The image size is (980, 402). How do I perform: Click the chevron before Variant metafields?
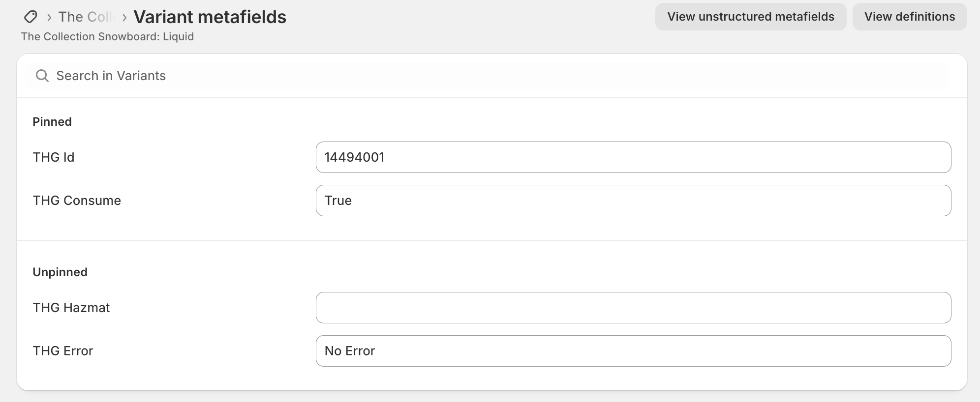(x=124, y=18)
